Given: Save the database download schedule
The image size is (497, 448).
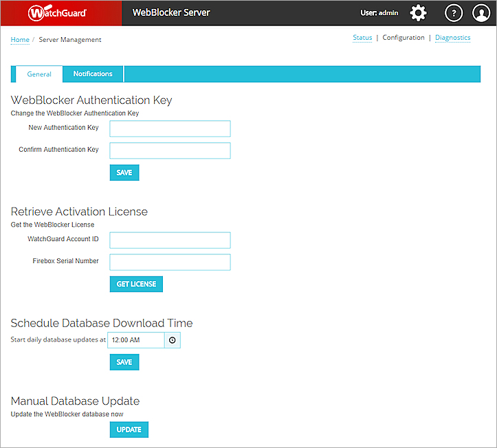Looking at the screenshot, I should [x=124, y=362].
